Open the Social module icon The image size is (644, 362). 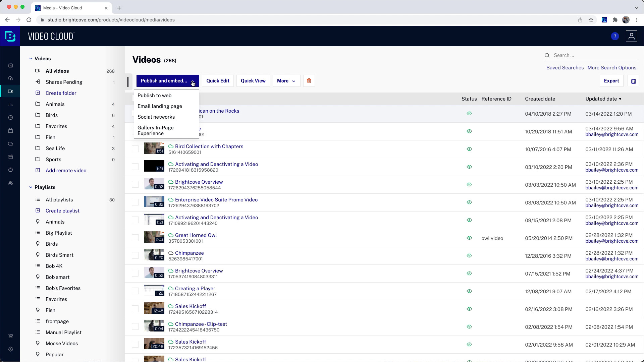[x=10, y=170]
